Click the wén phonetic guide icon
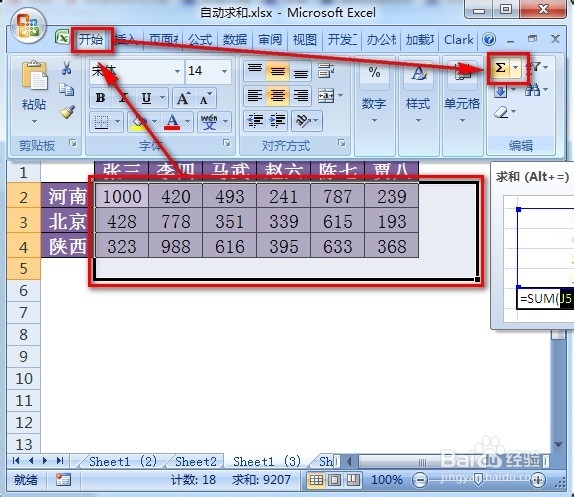This screenshot has width=574, height=497. (209, 122)
